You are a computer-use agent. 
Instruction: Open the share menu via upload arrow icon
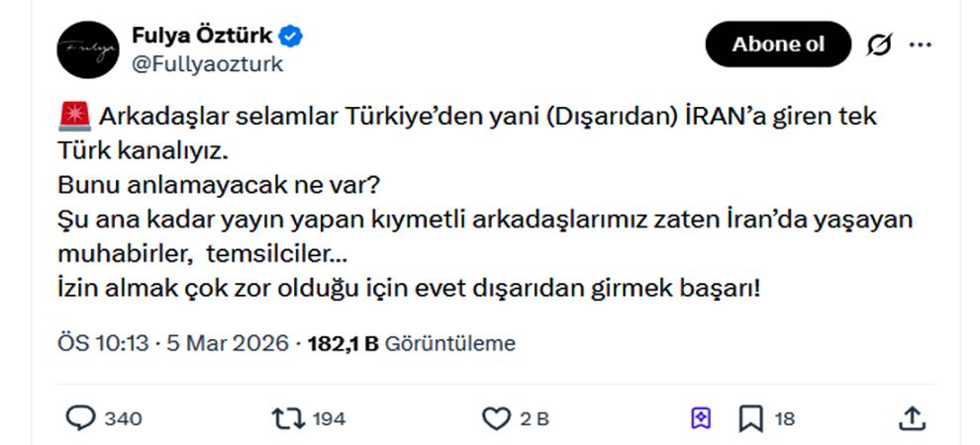911,418
